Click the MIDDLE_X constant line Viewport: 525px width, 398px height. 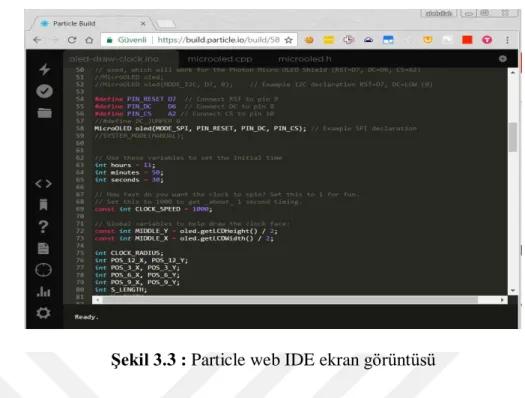[184, 238]
